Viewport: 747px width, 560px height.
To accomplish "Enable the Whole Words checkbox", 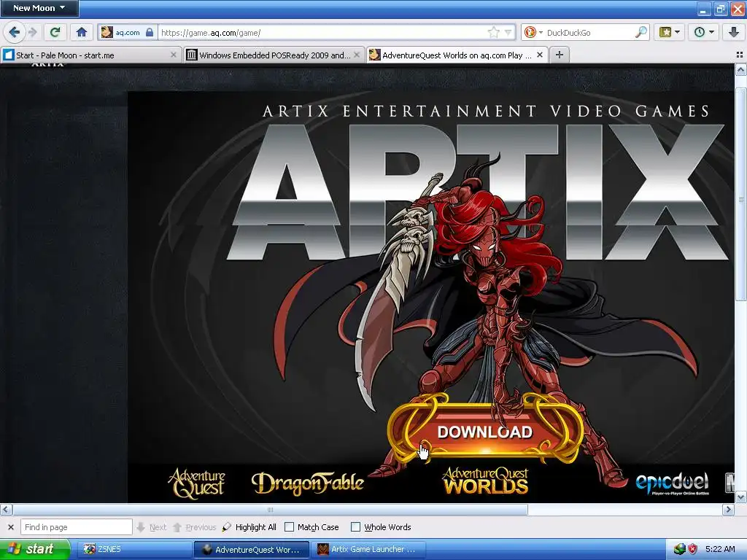I will [x=355, y=527].
